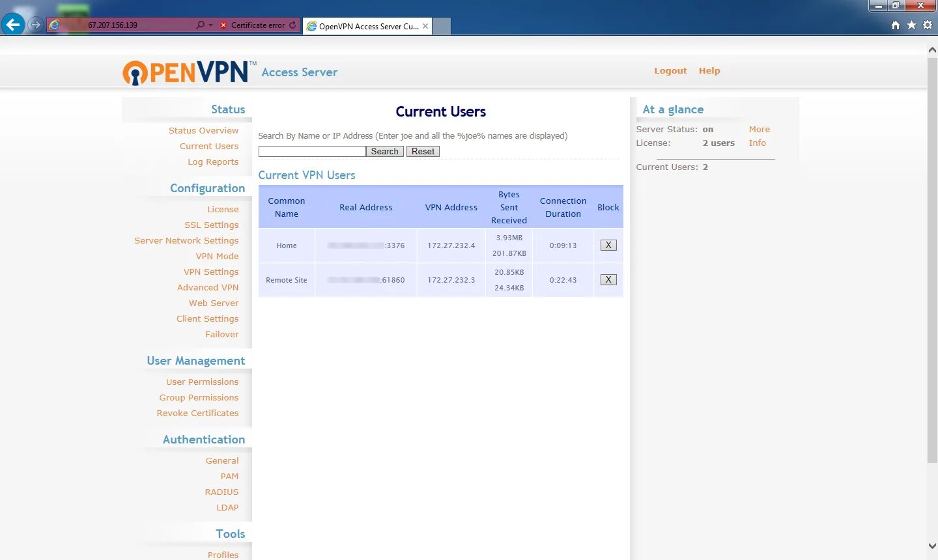Open License configuration page
Image resolution: width=938 pixels, height=560 pixels.
click(x=223, y=209)
